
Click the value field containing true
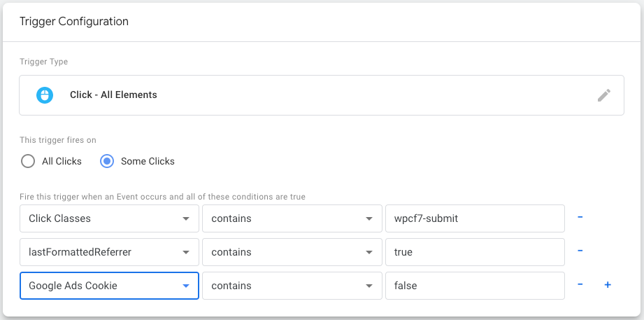click(x=474, y=252)
